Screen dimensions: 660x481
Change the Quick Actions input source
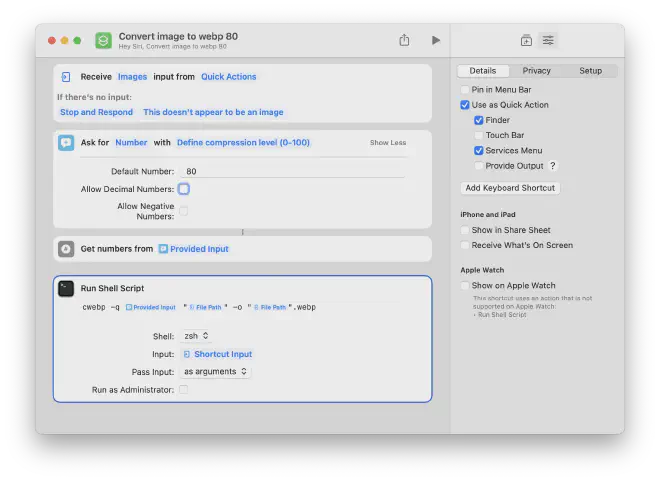[x=229, y=77]
